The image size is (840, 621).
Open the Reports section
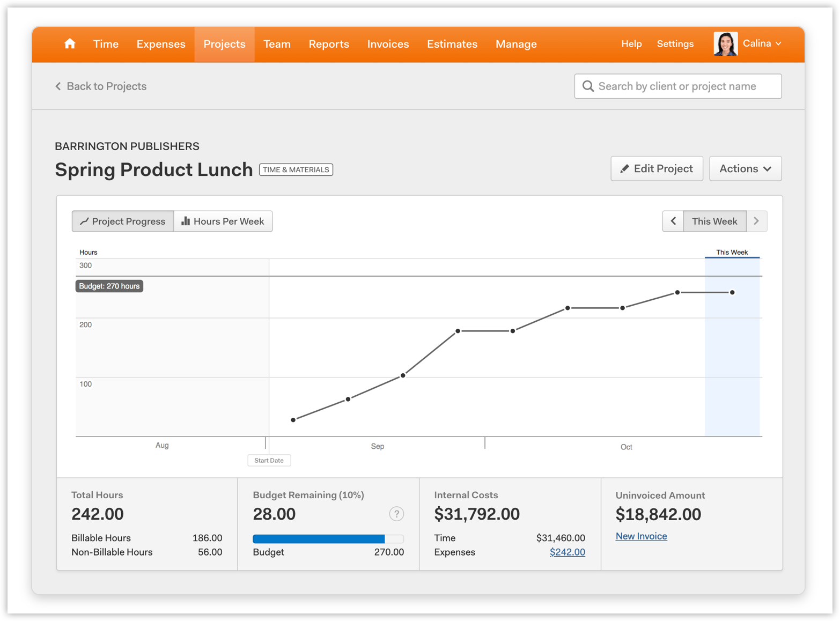pyautogui.click(x=329, y=44)
